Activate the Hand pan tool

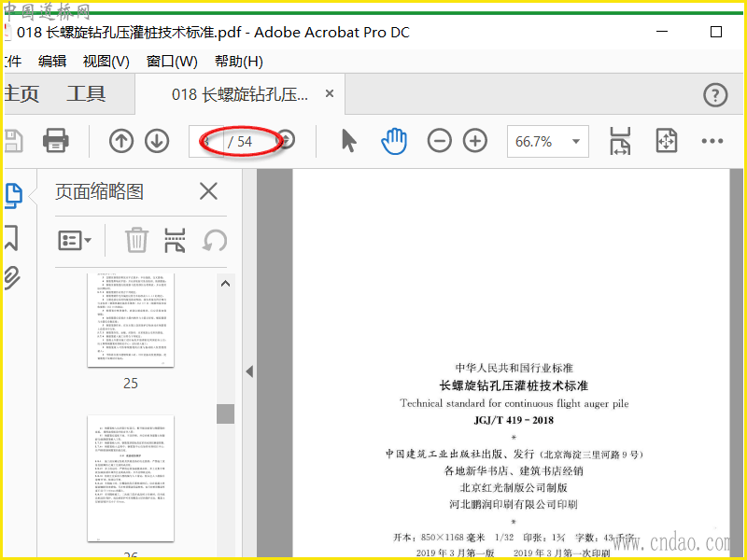click(394, 141)
